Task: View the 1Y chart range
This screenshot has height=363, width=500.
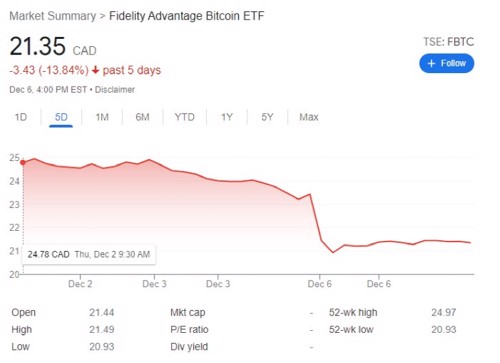Action: [x=227, y=117]
